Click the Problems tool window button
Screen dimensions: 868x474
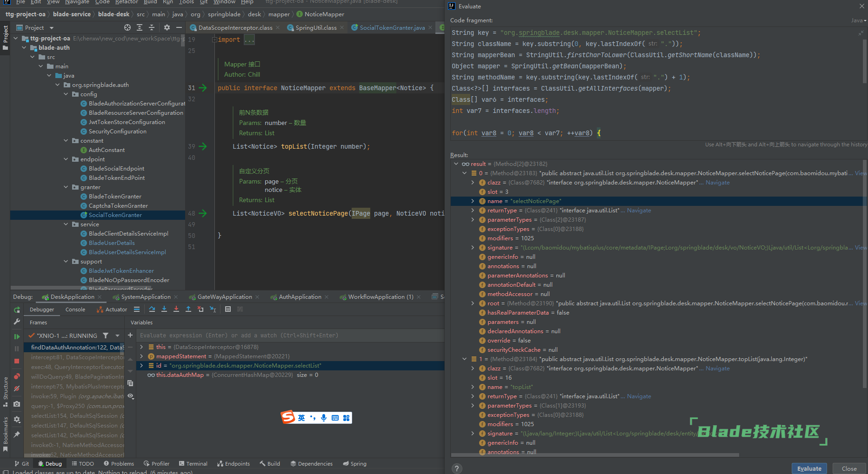tap(119, 464)
